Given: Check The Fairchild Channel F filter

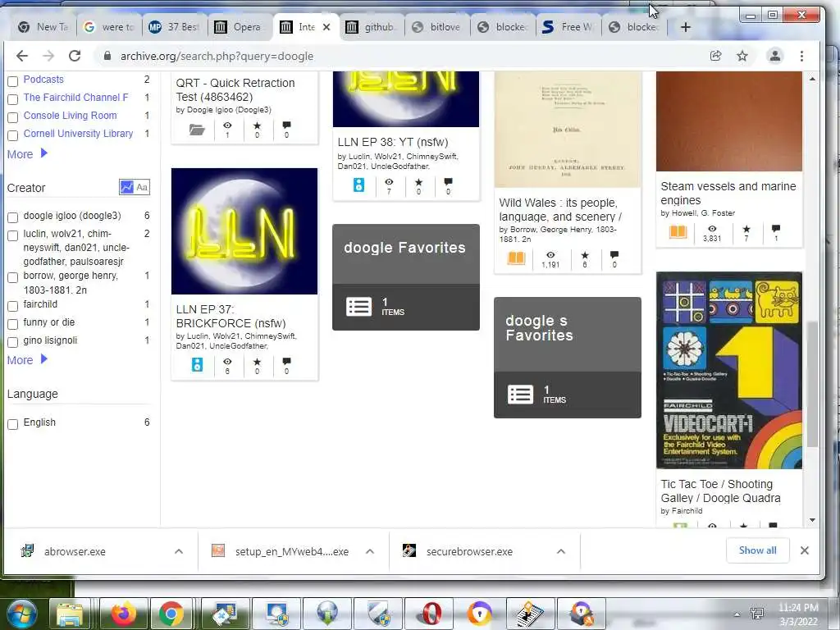Looking at the screenshot, I should tap(13, 99).
